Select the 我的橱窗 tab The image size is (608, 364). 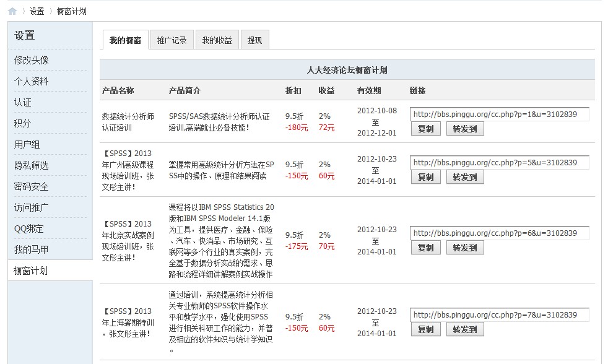pyautogui.click(x=125, y=40)
